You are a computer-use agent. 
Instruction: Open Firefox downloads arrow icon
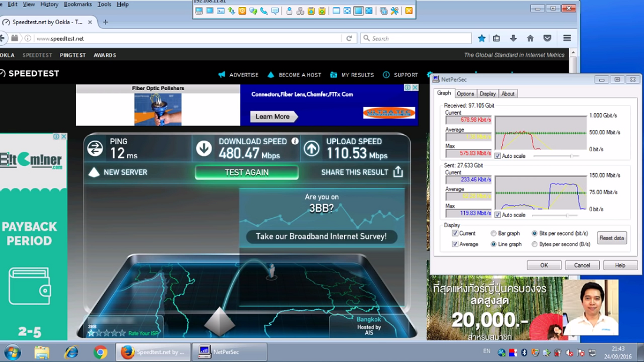click(513, 38)
